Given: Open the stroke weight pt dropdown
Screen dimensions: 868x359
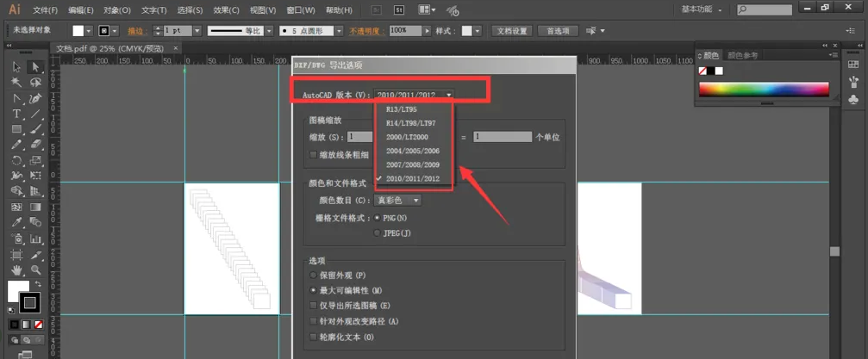Looking at the screenshot, I should click(x=197, y=31).
